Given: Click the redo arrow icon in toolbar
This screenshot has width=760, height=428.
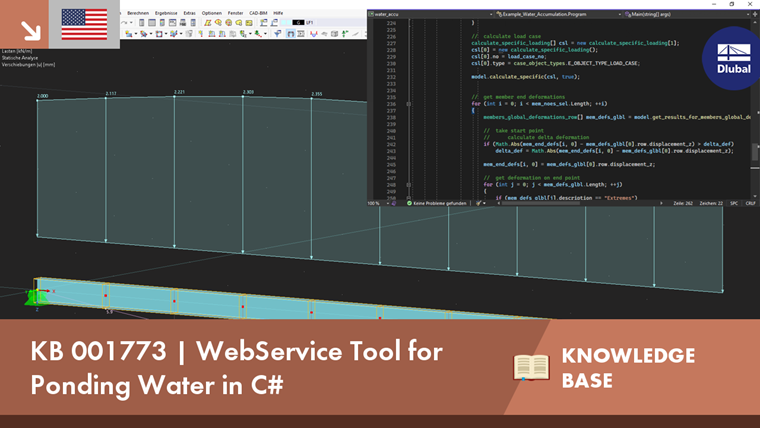Looking at the screenshot, I should click(x=124, y=22).
